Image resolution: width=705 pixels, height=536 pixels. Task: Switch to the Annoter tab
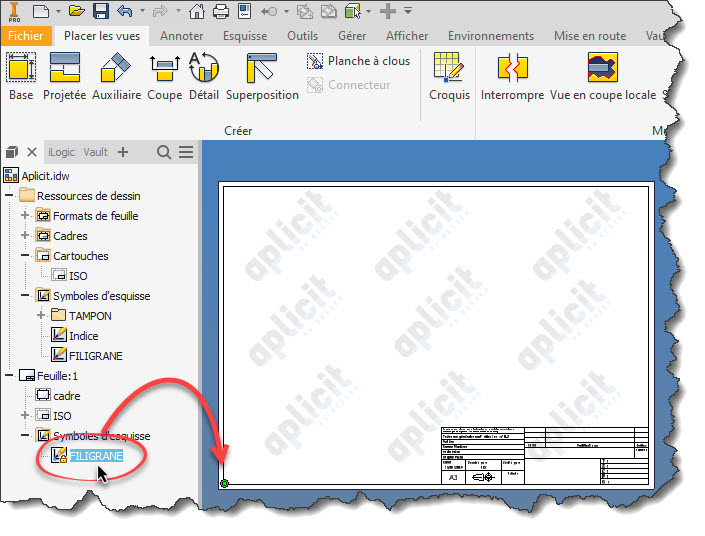click(x=182, y=36)
